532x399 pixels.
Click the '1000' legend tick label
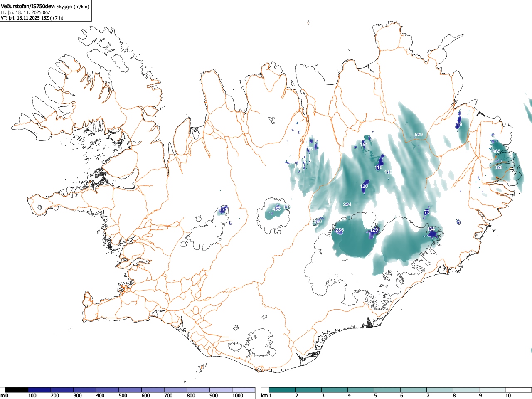coord(238,396)
